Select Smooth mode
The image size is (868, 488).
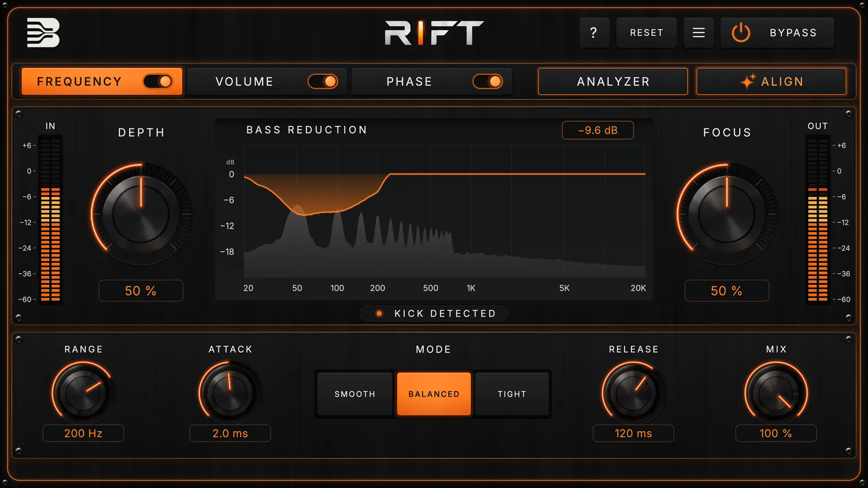click(355, 394)
